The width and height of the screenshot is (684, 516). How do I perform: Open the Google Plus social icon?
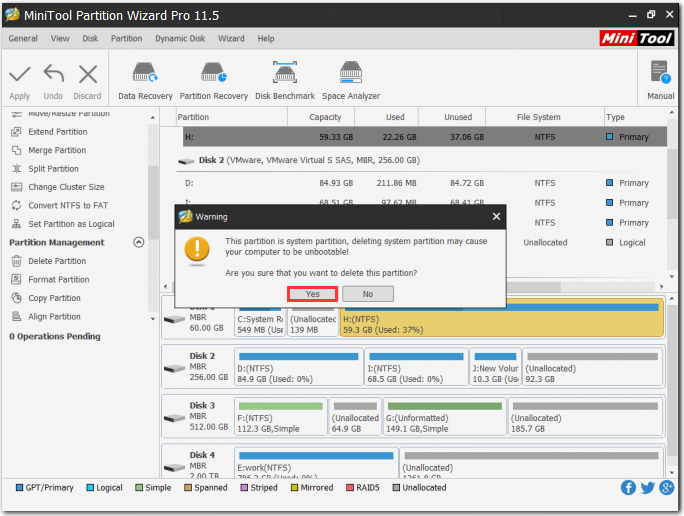point(667,487)
